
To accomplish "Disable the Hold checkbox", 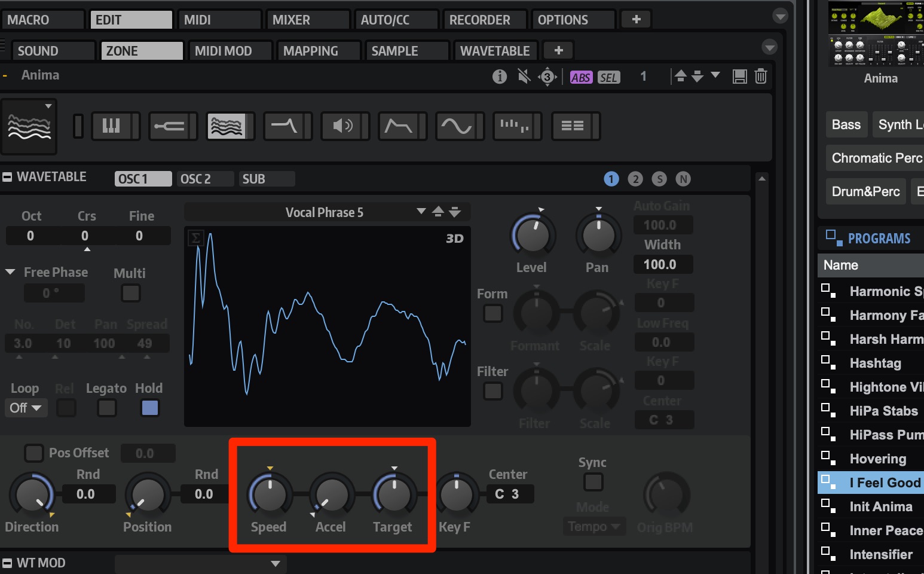I will (x=149, y=408).
